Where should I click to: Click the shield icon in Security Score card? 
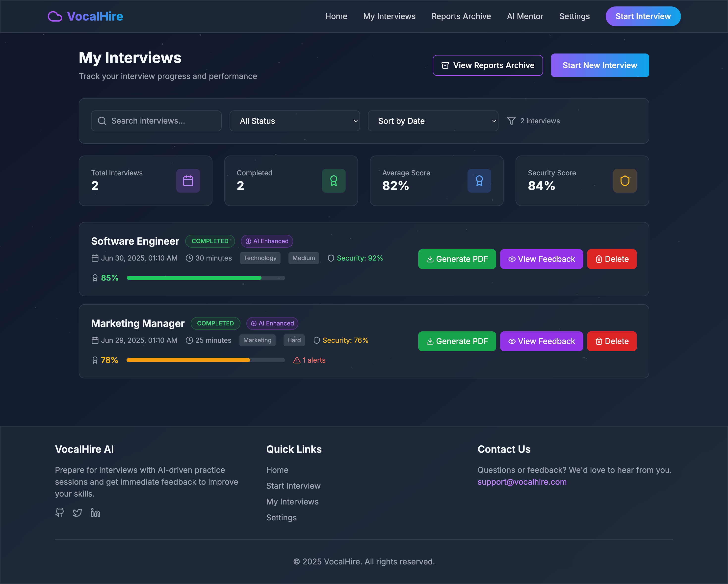(x=625, y=181)
